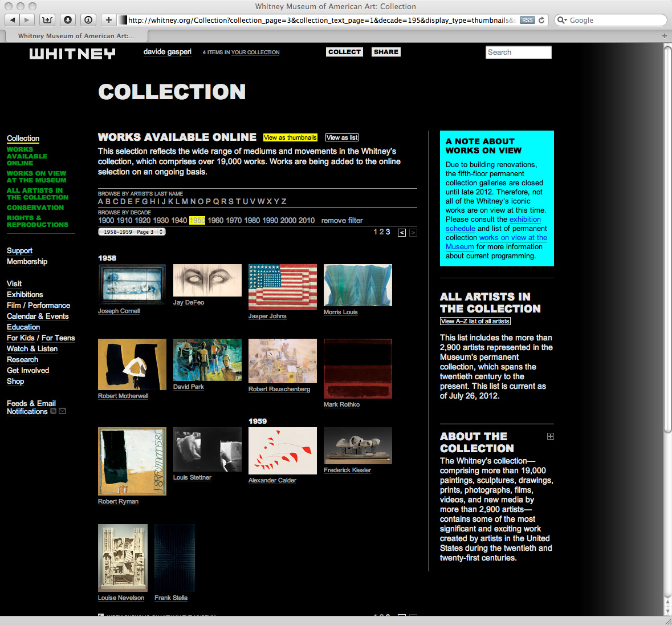Image resolution: width=672 pixels, height=625 pixels.
Task: Browse artists by letter M
Action: (x=185, y=201)
